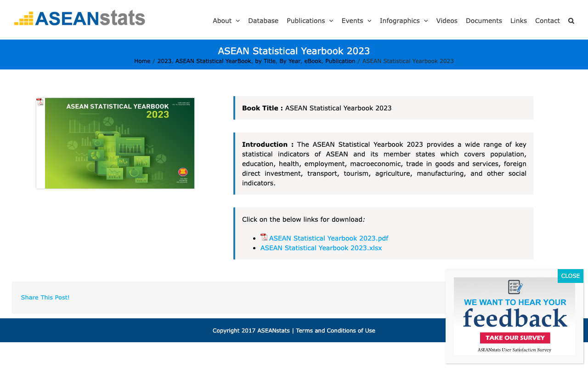Click the Take Our Survey feedback banner

tap(514, 316)
